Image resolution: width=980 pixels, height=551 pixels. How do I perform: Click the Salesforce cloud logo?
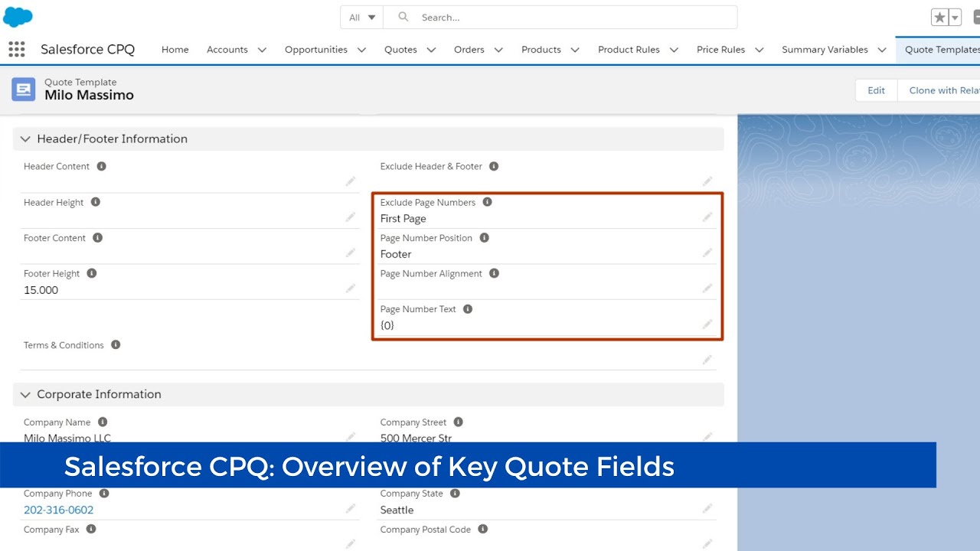pyautogui.click(x=18, y=16)
